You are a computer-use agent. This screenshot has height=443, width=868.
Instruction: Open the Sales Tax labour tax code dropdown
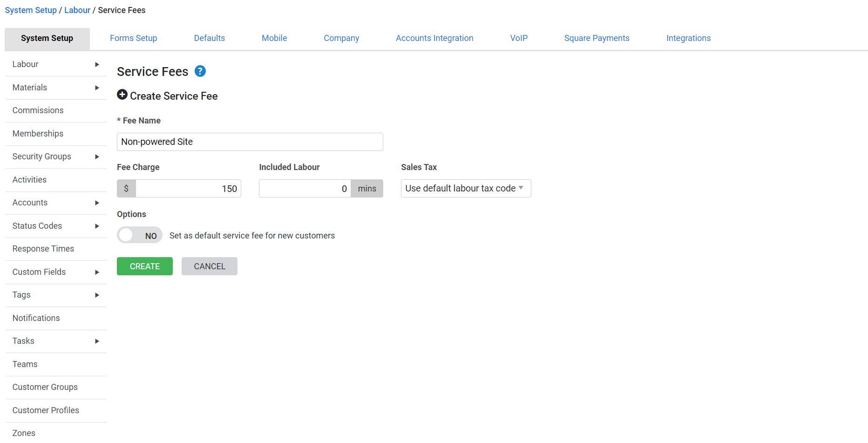(x=465, y=188)
